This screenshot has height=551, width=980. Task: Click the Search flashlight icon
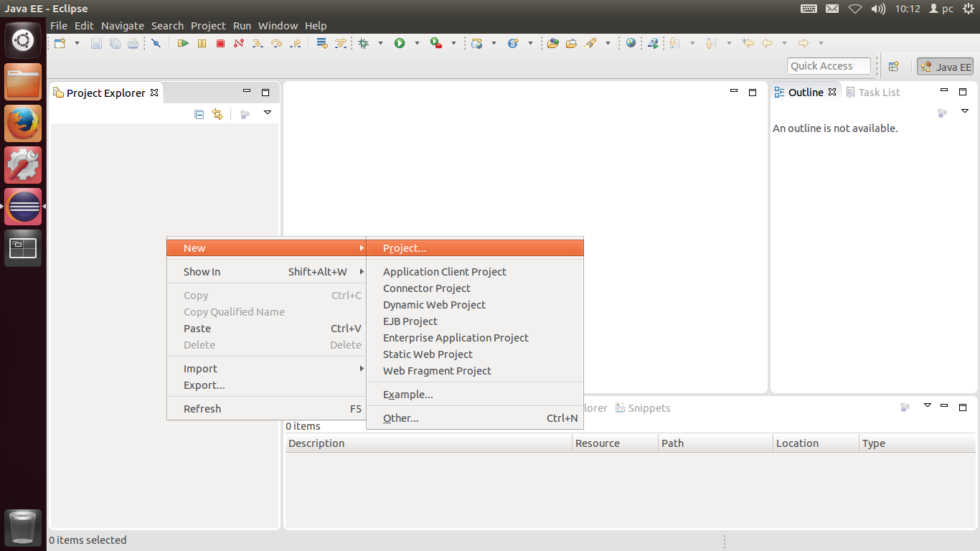[590, 43]
